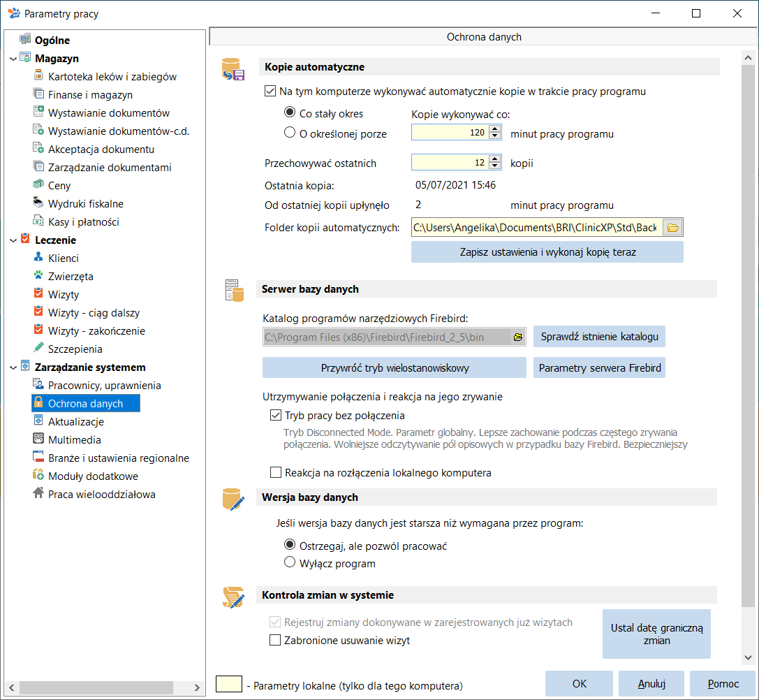Click the Finanse i magazyn icon
Screen dimensions: 759x700
(x=38, y=94)
